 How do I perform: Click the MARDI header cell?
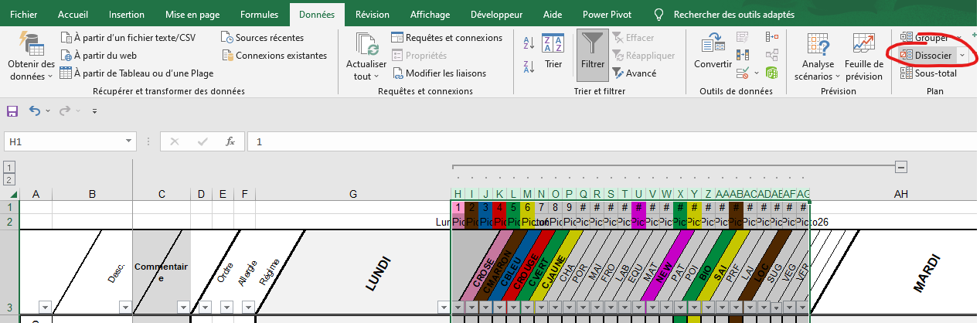click(894, 272)
